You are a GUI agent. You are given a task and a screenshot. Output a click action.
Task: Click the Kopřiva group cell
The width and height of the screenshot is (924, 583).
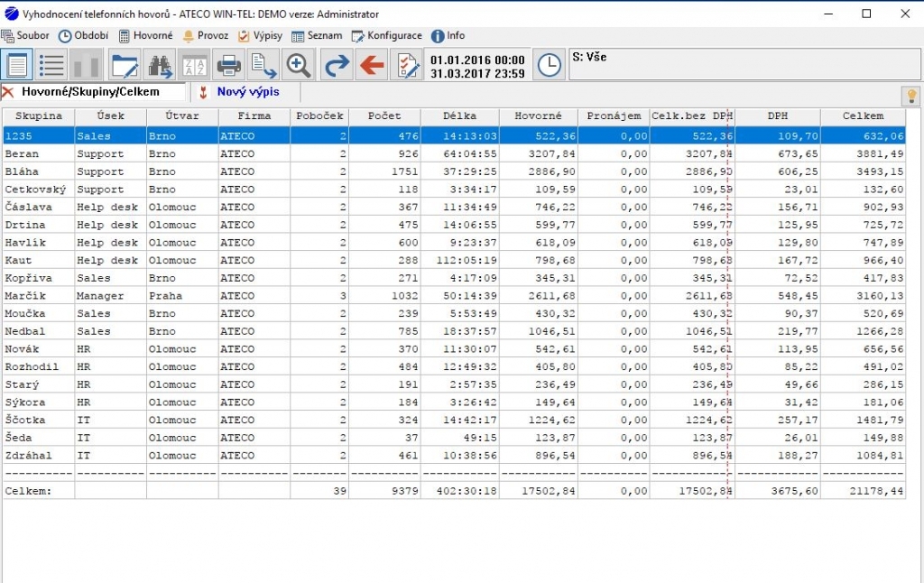39,278
